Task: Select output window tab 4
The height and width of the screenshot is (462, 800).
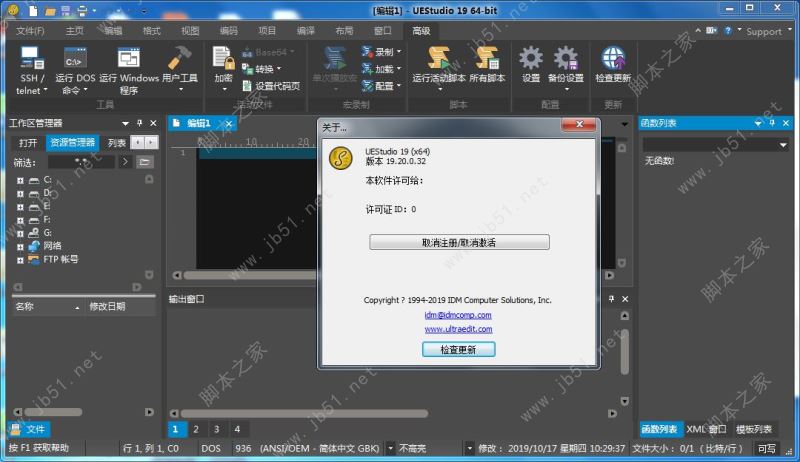Action: [x=237, y=429]
